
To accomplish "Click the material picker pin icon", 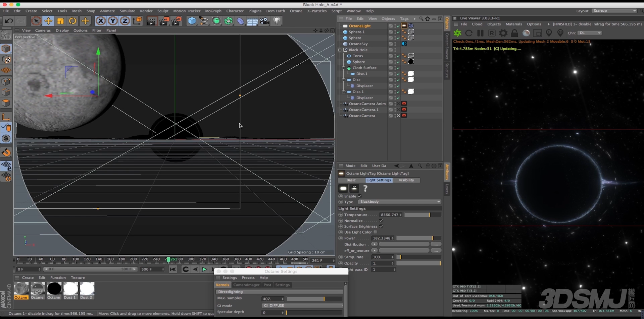I will [560, 33].
